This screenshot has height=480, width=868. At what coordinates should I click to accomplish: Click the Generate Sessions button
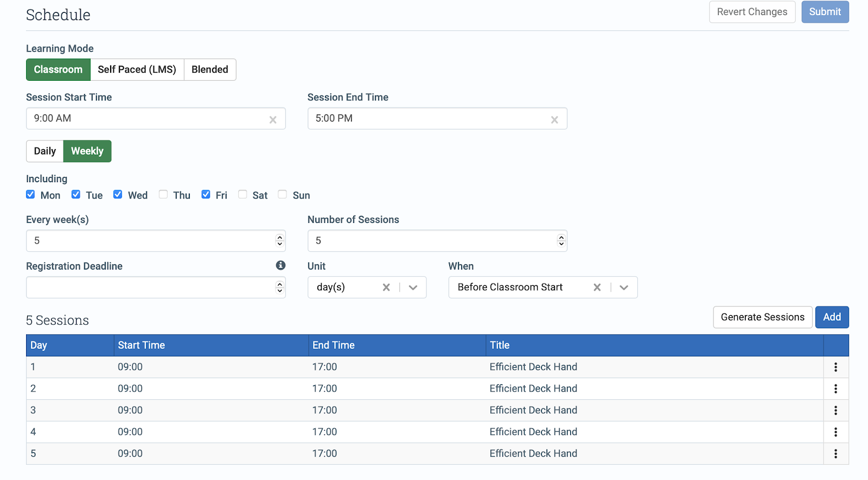pos(763,317)
